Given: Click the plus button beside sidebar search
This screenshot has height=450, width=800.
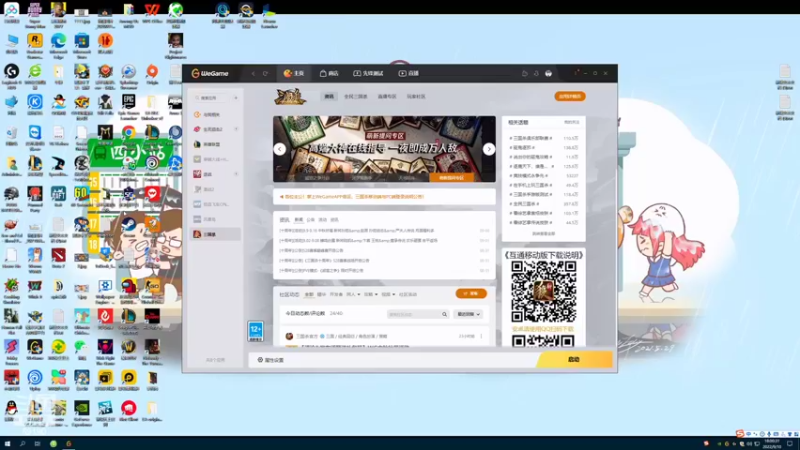Looking at the screenshot, I should point(236,98).
